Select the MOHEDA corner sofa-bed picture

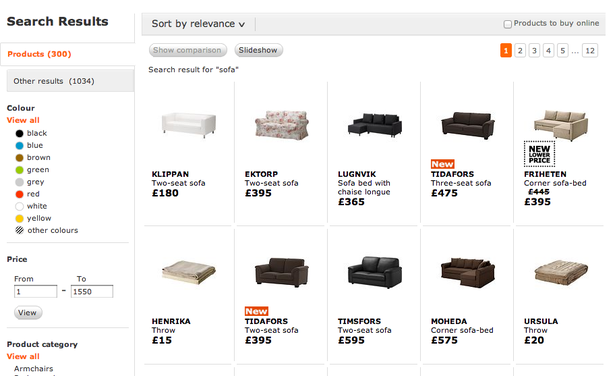pyautogui.click(x=468, y=272)
